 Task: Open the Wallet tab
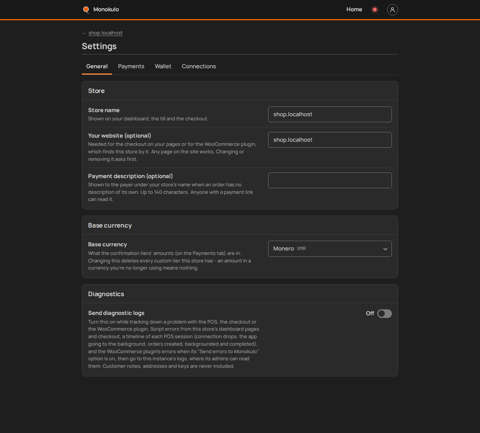point(163,67)
